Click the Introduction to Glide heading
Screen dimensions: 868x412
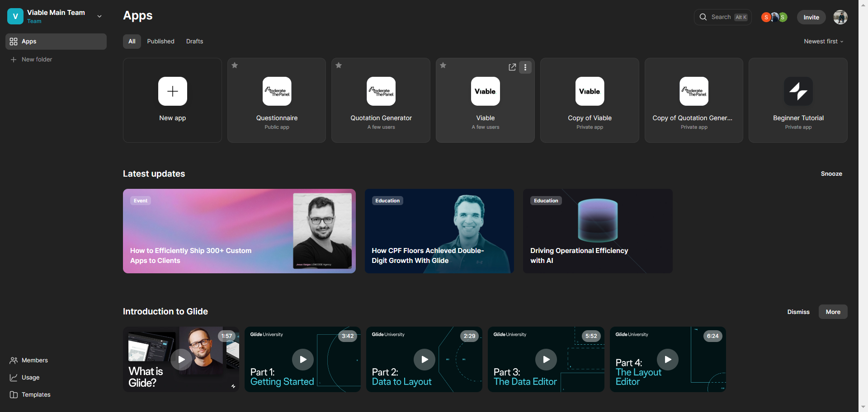[x=165, y=312]
